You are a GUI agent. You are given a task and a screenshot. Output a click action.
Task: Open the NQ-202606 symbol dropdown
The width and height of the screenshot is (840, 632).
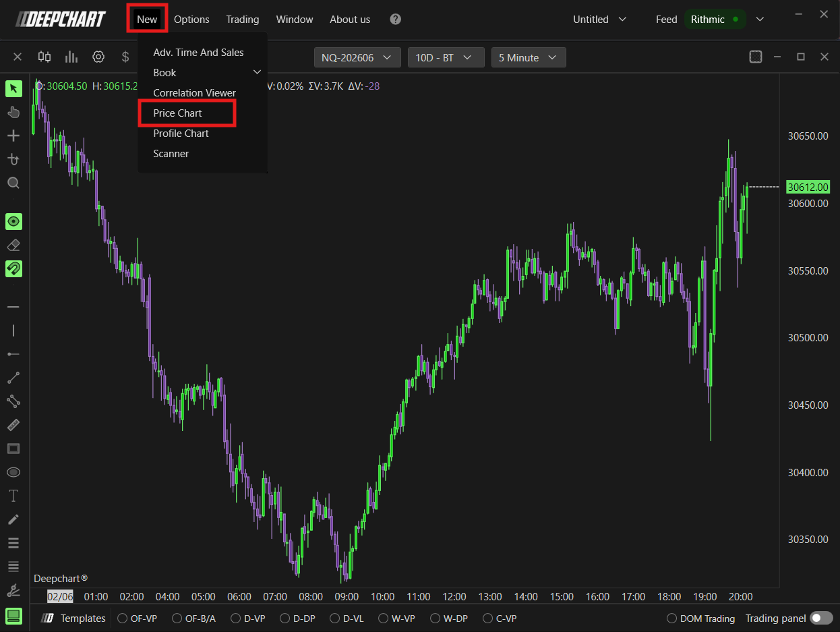[x=357, y=58]
